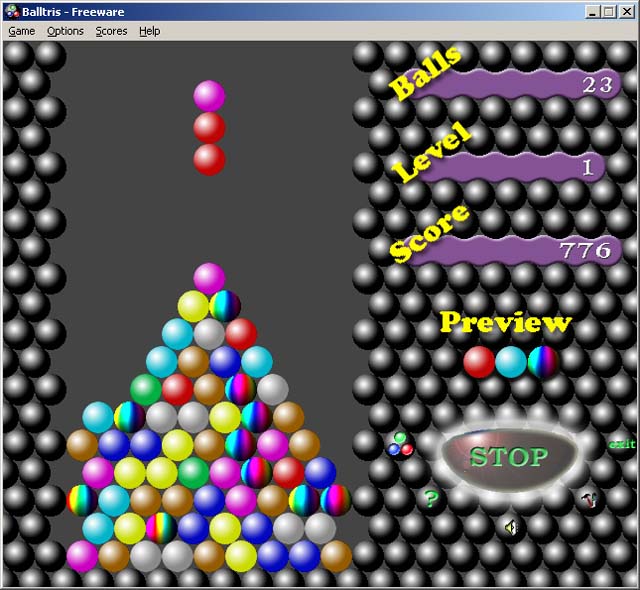Click the yellow Balls label
The height and width of the screenshot is (590, 640).
click(425, 73)
